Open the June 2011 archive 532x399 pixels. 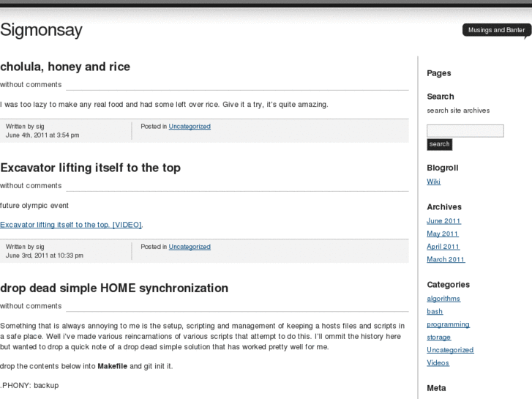(x=443, y=221)
